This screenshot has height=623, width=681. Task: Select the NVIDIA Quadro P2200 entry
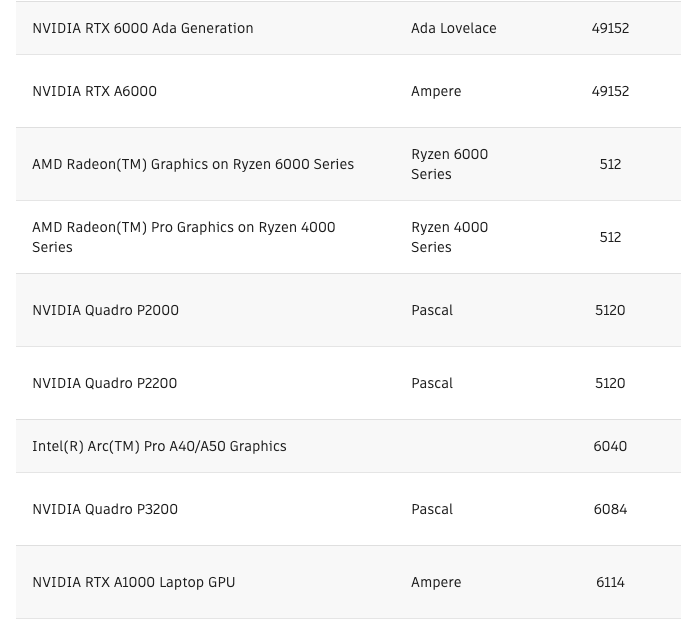(105, 383)
